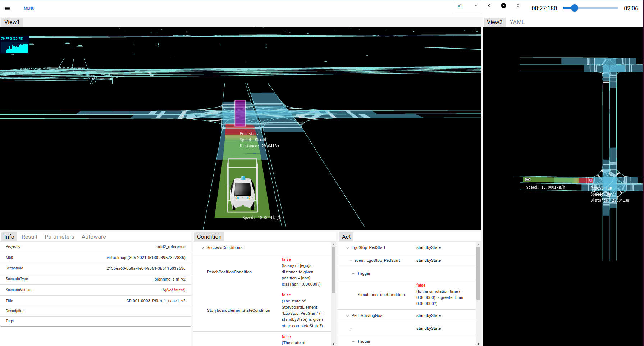Step forward with the next-frame arrow
This screenshot has height=346, width=644.
(x=518, y=6)
